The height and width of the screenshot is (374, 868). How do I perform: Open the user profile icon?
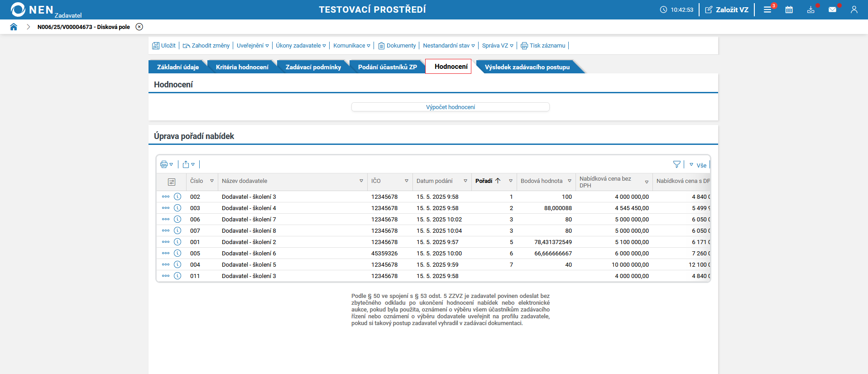pos(854,10)
